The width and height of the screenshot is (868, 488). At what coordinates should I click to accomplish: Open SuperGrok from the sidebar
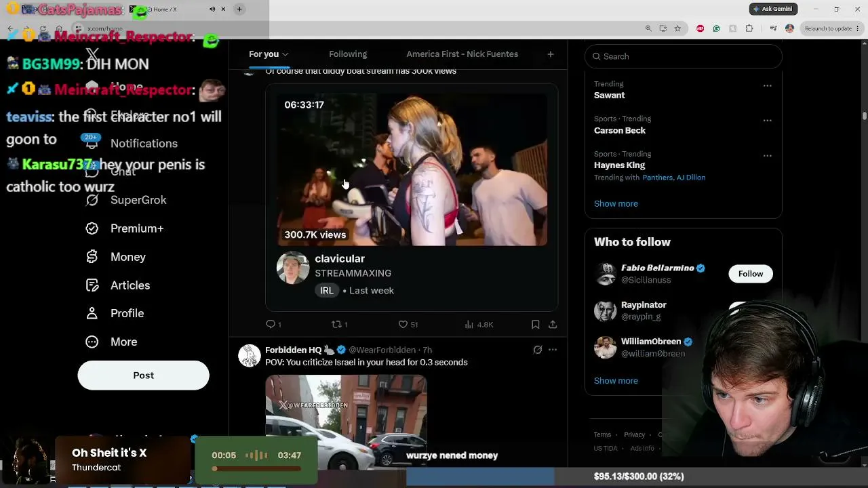(x=126, y=200)
